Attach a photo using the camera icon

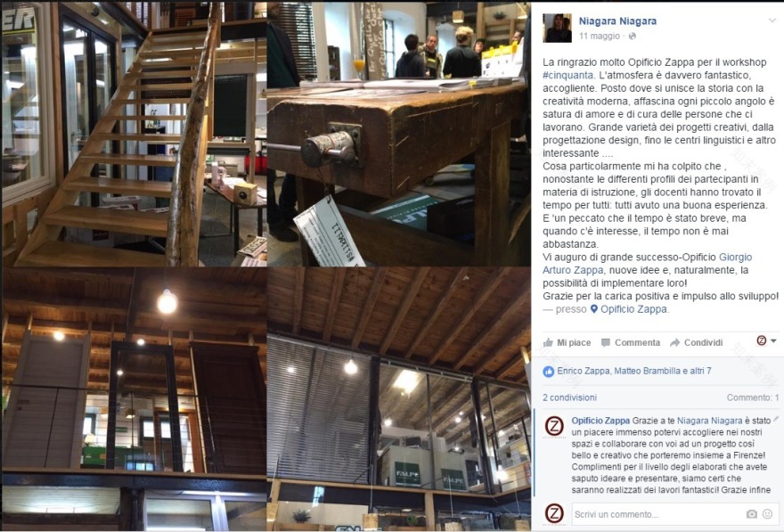[752, 514]
